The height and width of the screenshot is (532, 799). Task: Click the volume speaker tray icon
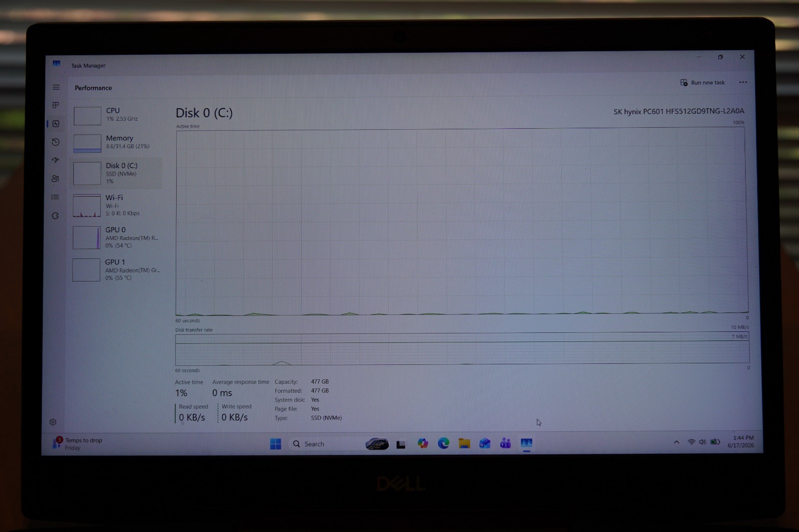pos(703,442)
